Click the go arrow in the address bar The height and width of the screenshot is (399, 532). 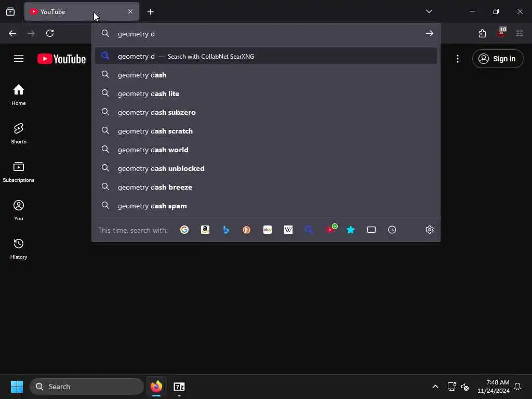tap(430, 33)
